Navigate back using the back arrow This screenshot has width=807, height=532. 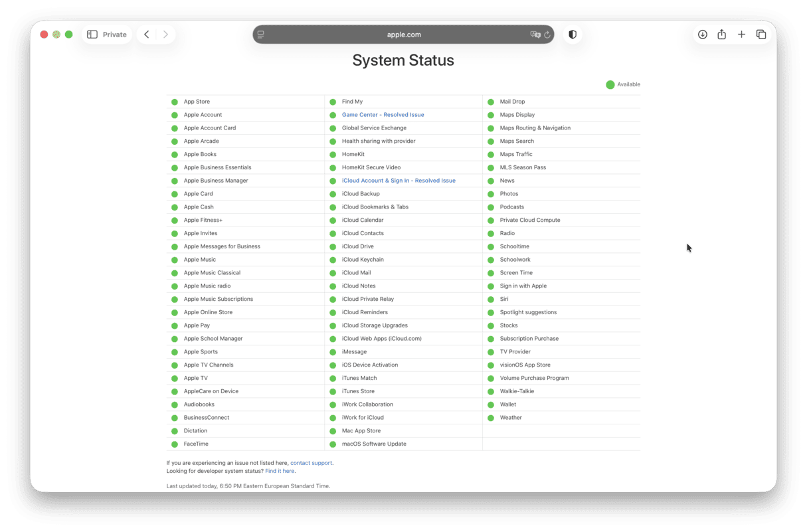click(x=146, y=34)
